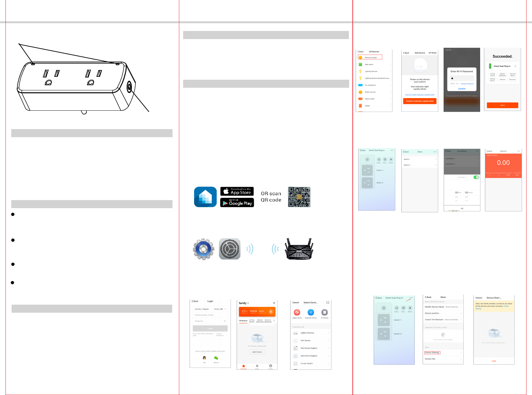Select Dining Room chip on Succeeded screen
Image resolution: width=532 pixels, height=395 pixels.
[x=493, y=79]
